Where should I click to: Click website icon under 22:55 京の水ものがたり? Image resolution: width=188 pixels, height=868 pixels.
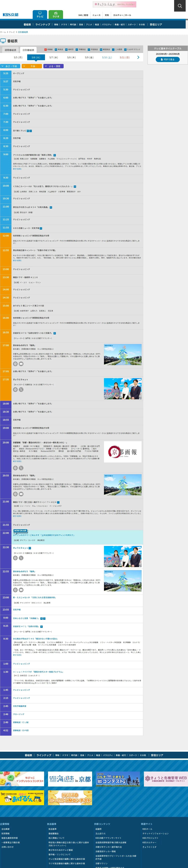tap(15, 590)
